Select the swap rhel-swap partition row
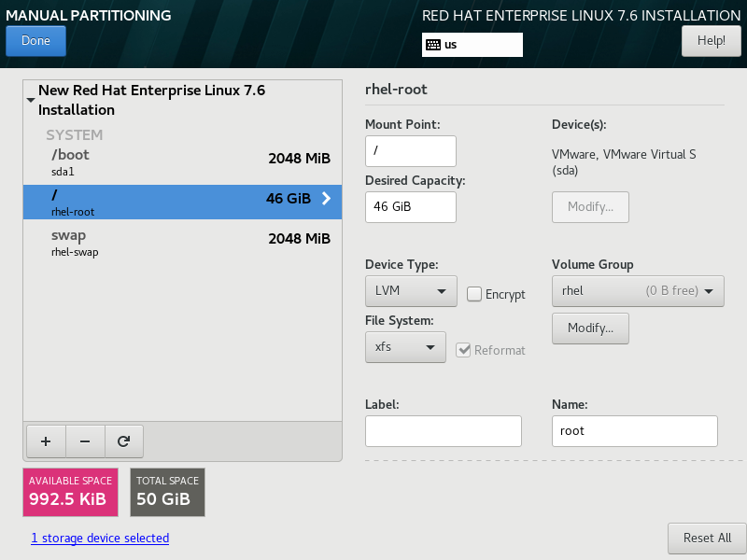 pos(182,243)
